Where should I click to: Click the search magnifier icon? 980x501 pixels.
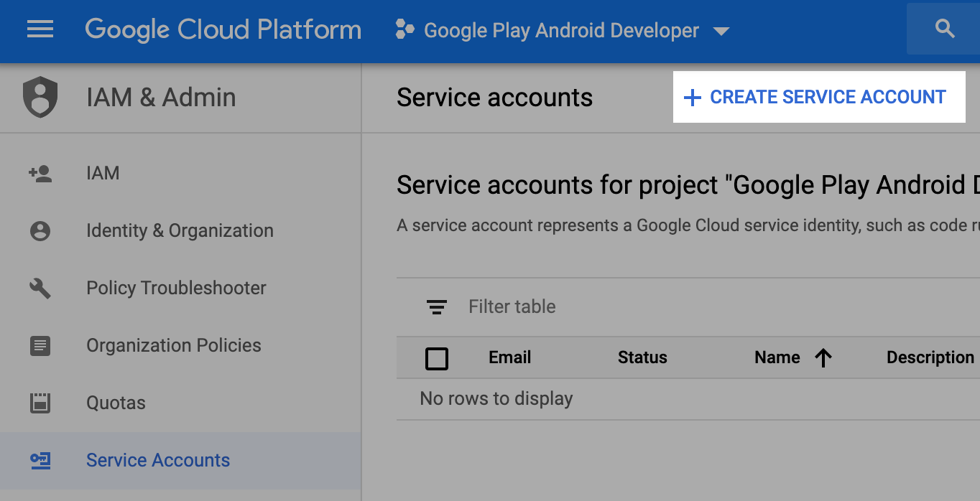tap(945, 29)
